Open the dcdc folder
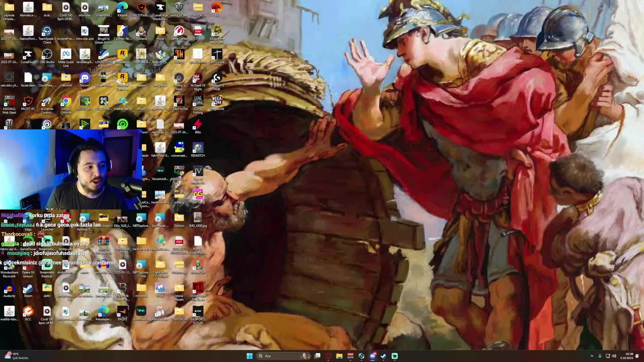 [47, 10]
